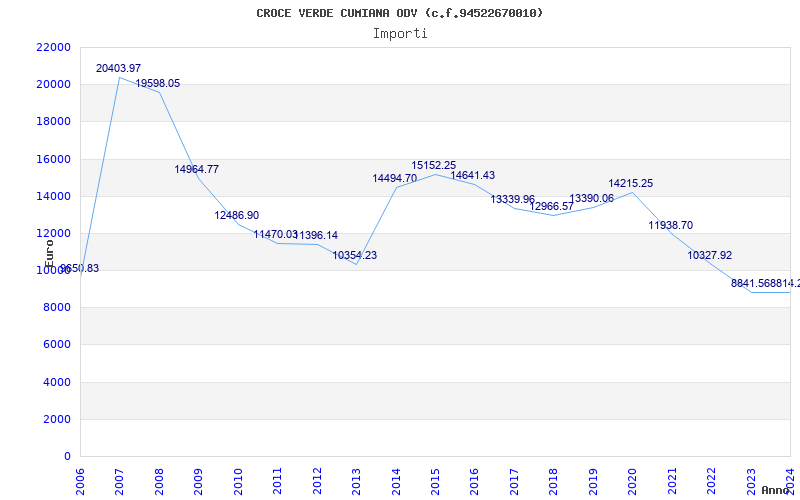The image size is (800, 500).
Task: Click the 'Anno' x-axis title
Action: pos(776,490)
